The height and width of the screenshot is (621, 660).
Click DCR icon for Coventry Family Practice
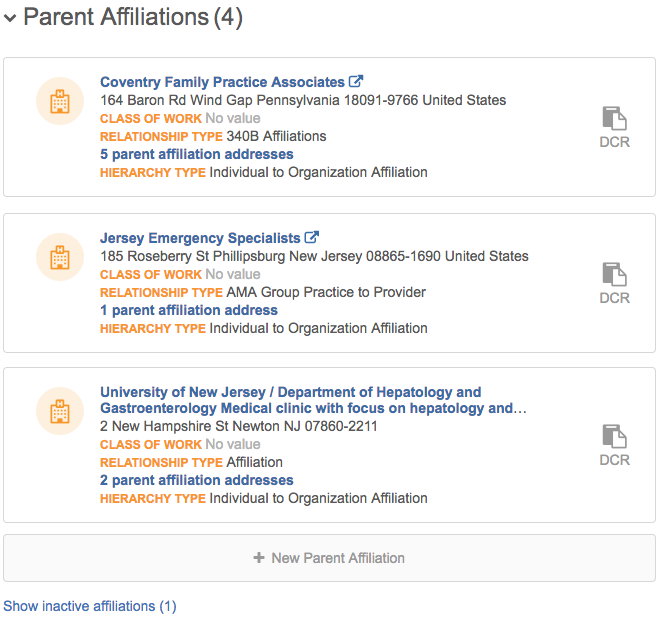click(x=614, y=118)
